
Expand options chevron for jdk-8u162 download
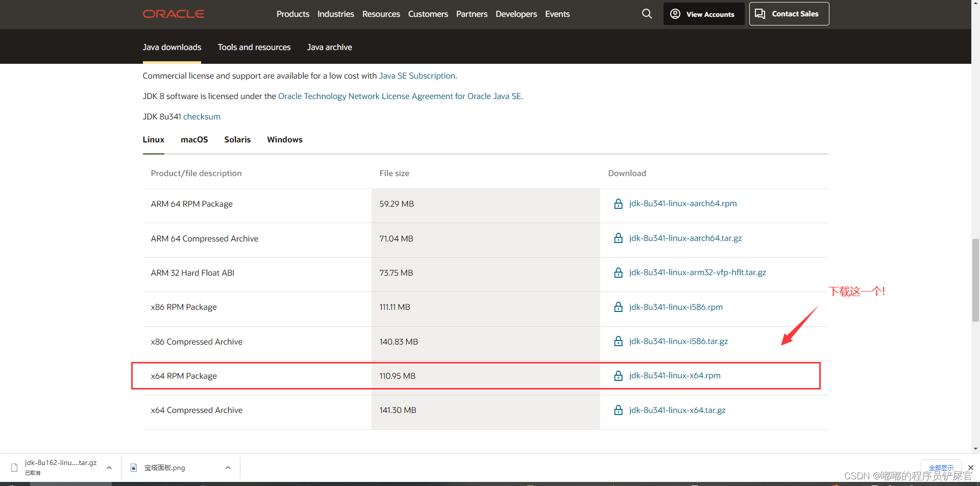click(109, 468)
